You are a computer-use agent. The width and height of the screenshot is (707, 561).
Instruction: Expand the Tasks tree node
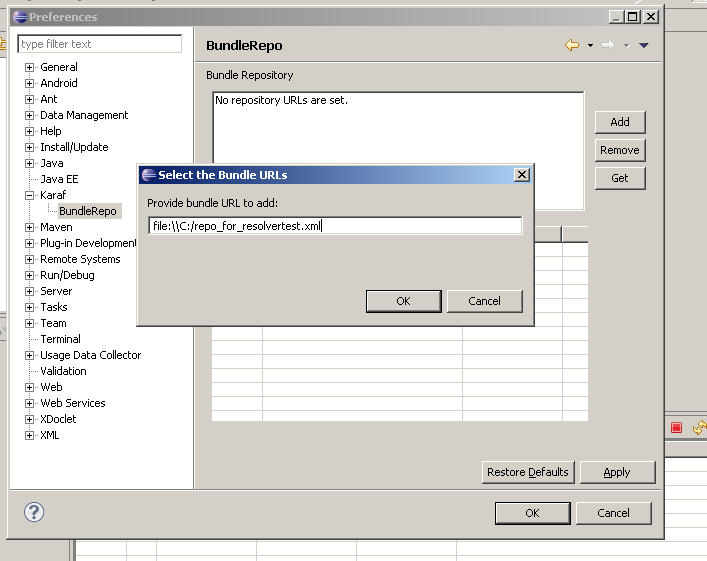29,308
